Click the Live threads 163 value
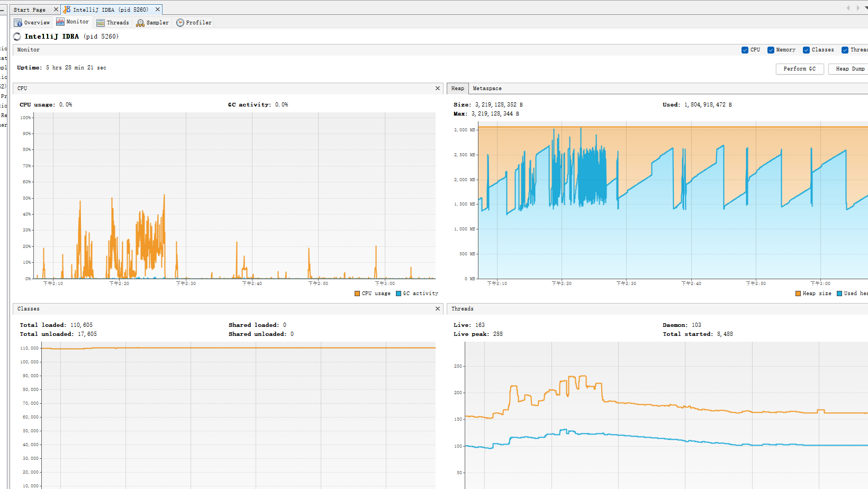Screen dimensions: 868x489 pyautogui.click(x=480, y=325)
